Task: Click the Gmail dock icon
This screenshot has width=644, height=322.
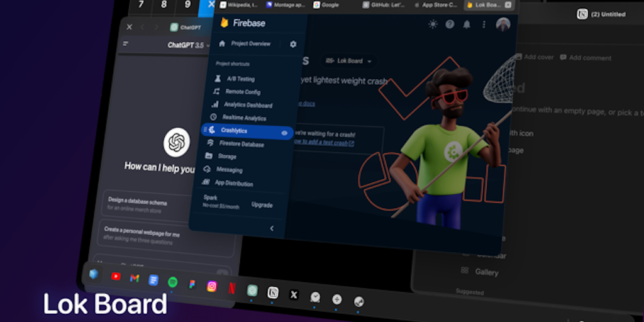Action: tap(135, 278)
